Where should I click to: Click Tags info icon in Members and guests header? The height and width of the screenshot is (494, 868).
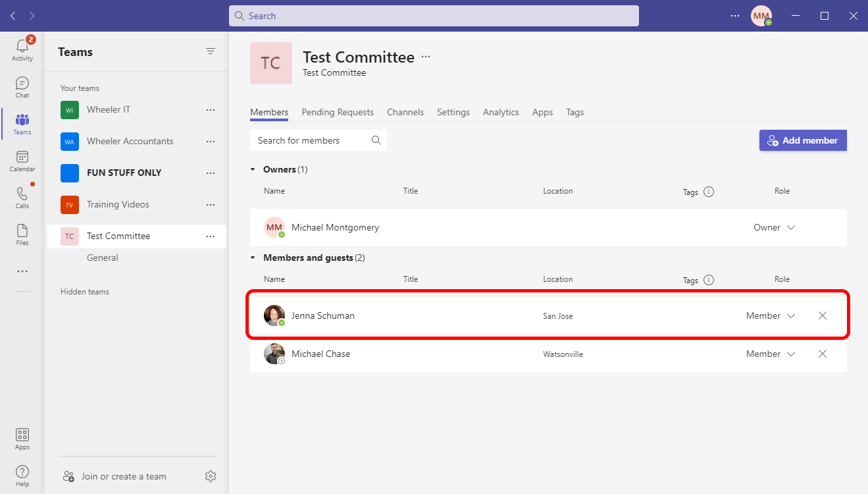[x=709, y=280]
